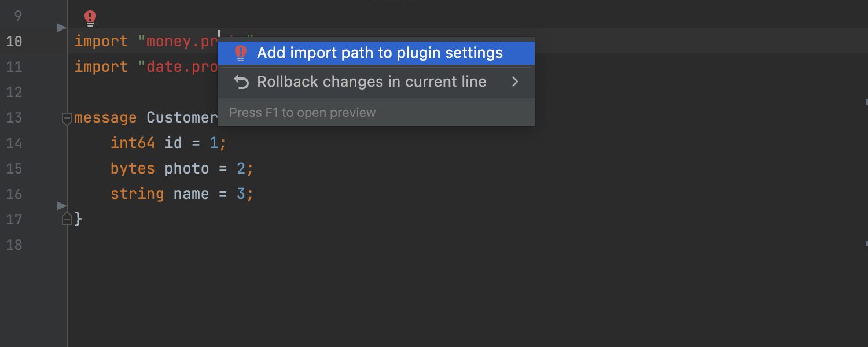This screenshot has height=347, width=868.
Task: Click the lower error stripe marker on right edge
Action: pyautogui.click(x=866, y=243)
